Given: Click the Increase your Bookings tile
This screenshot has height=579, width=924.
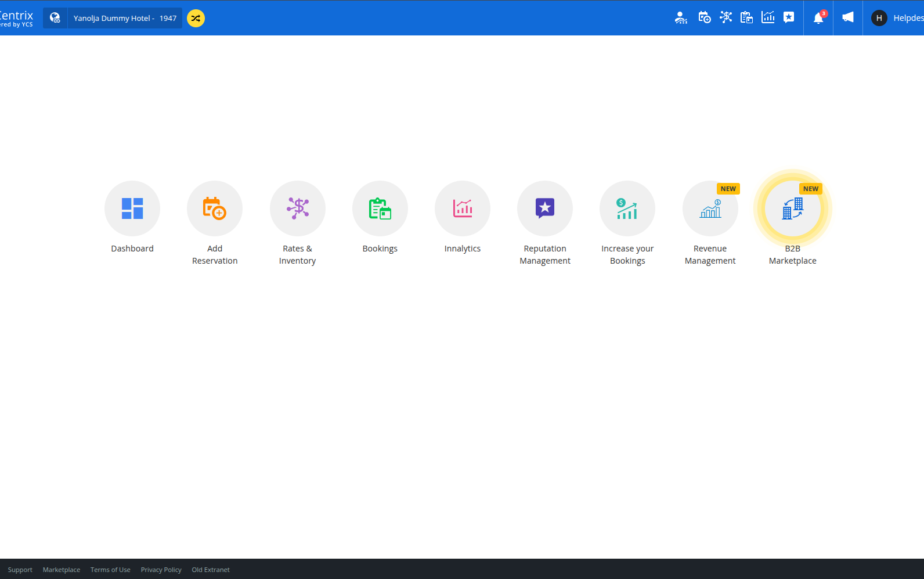Looking at the screenshot, I should 627,208.
